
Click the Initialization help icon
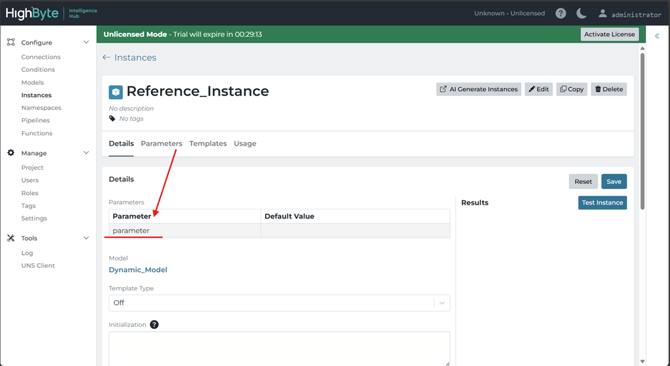click(x=154, y=325)
